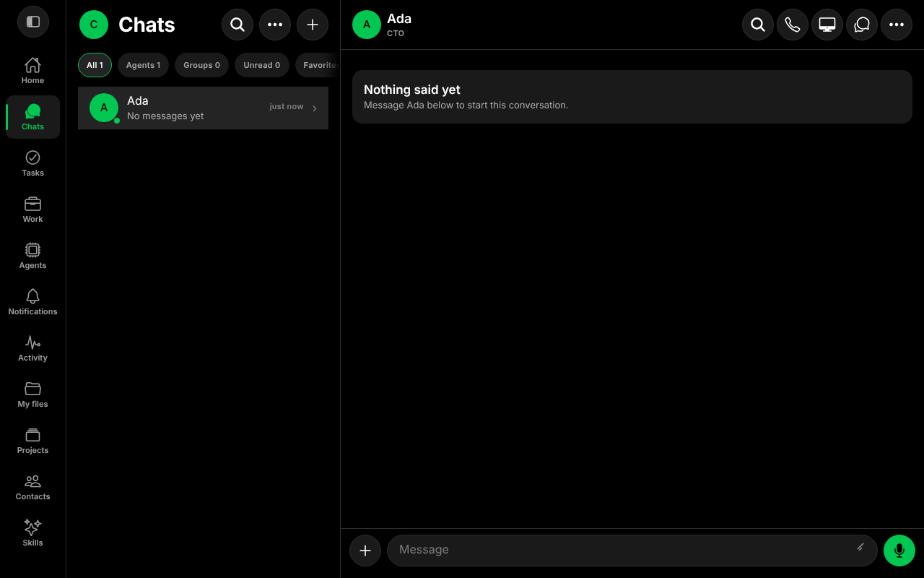The width and height of the screenshot is (924, 578).
Task: Click the Message input field
Action: [632, 551]
